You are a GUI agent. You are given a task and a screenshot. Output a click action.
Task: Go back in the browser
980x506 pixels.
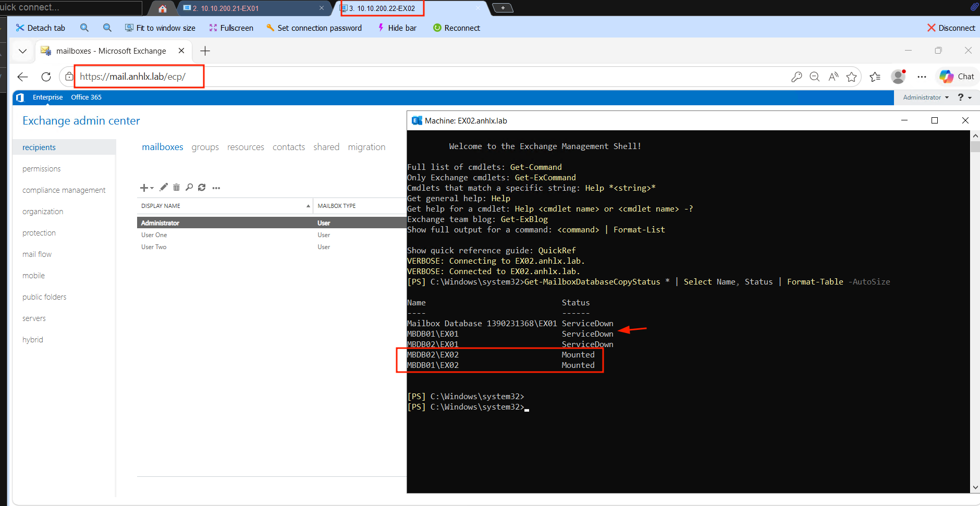22,77
